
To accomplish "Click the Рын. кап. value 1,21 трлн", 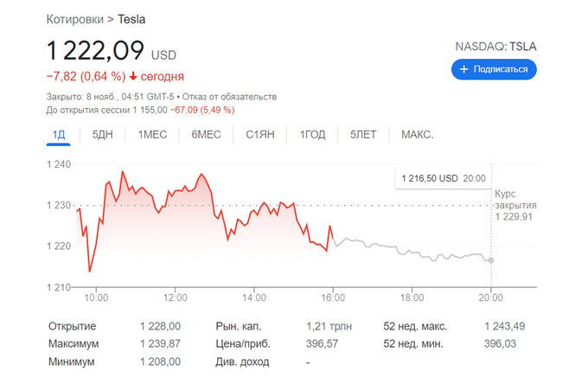I will coord(325,326).
